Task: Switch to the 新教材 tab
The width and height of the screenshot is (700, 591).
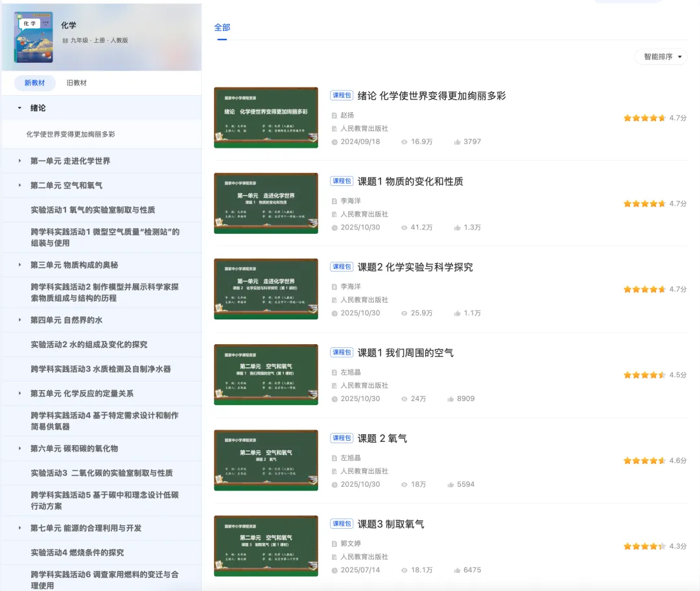Action: pyautogui.click(x=34, y=83)
